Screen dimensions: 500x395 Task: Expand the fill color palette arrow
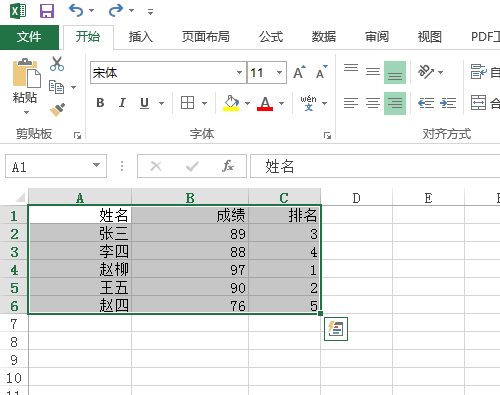[247, 103]
